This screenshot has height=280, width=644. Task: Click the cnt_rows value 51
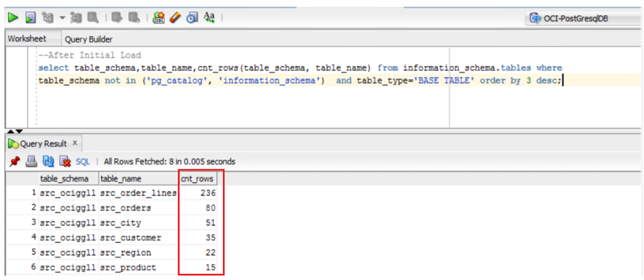click(x=211, y=223)
